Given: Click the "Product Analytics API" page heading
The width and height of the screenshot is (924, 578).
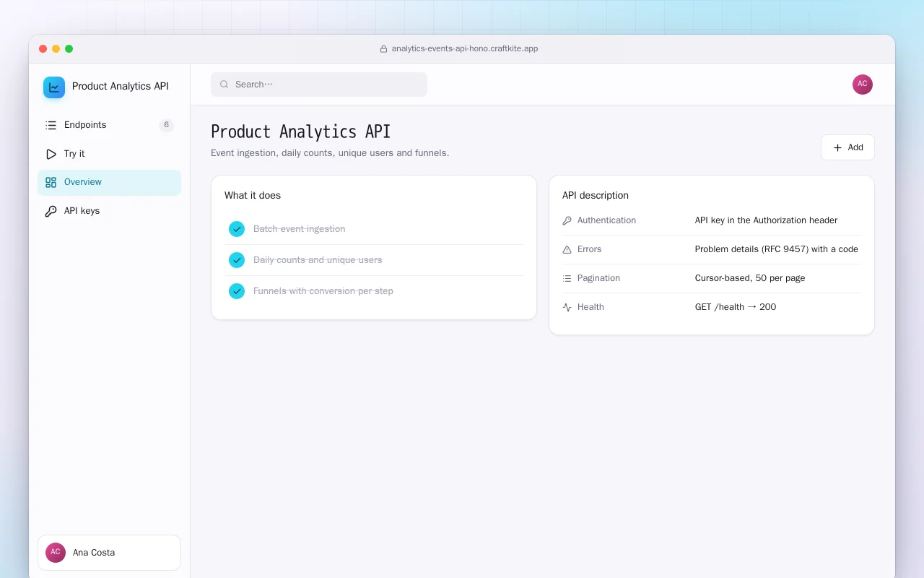Looking at the screenshot, I should tap(300, 131).
